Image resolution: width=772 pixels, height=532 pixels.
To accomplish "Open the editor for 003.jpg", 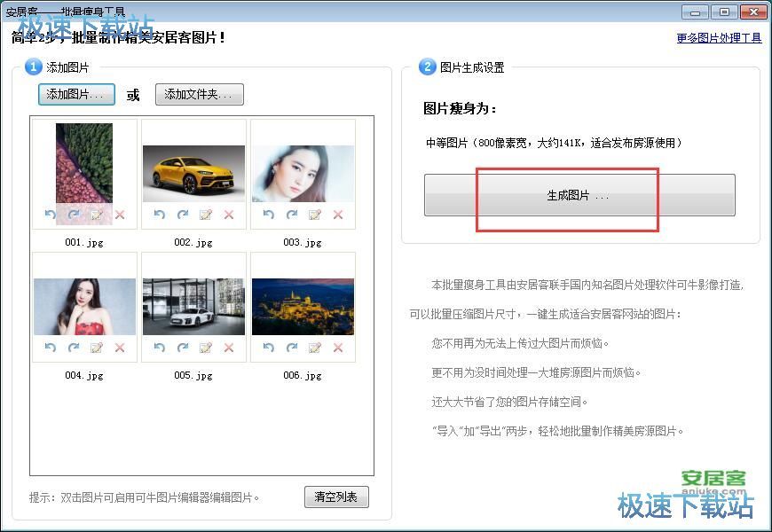I will pos(314,215).
